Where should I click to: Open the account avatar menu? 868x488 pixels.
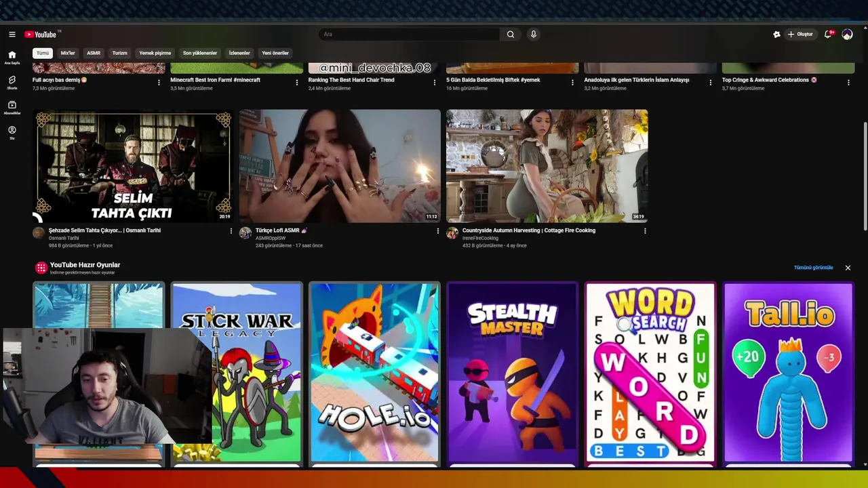[847, 34]
